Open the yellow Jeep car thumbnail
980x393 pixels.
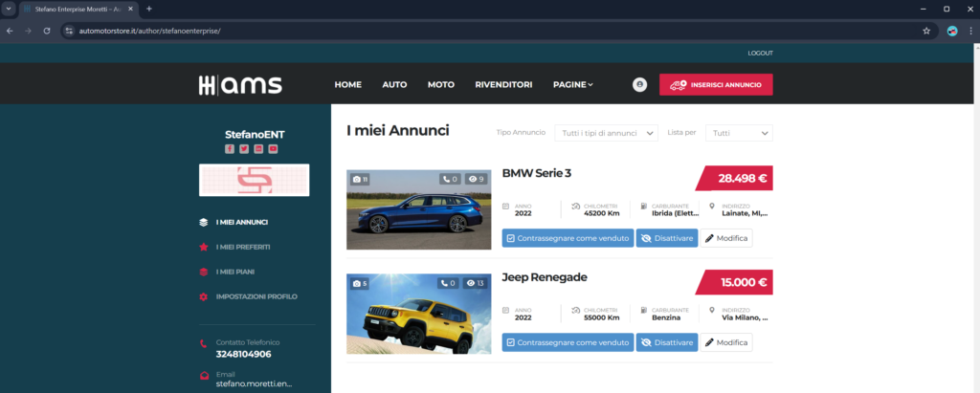[x=419, y=314]
